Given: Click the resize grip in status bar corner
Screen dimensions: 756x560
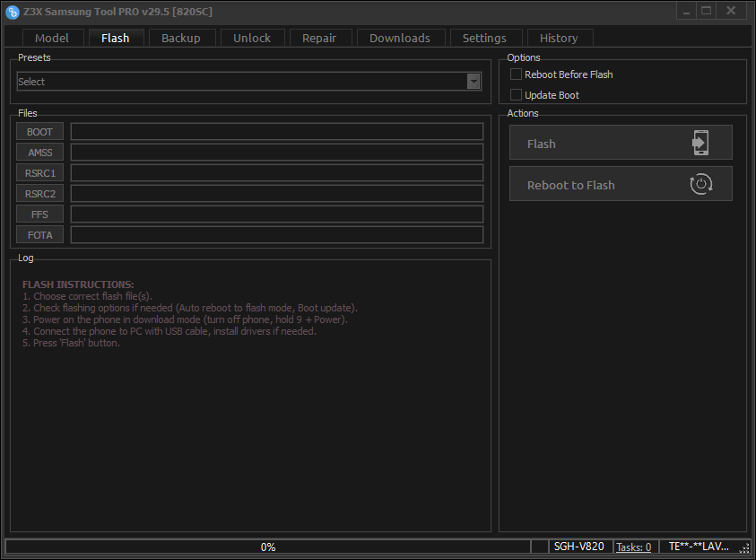Looking at the screenshot, I should (x=744, y=547).
